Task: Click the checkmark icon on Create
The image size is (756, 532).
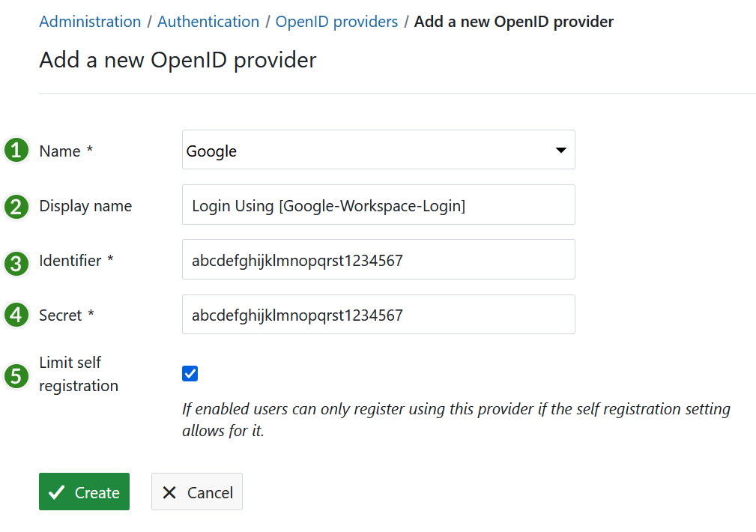Action: tap(56, 492)
